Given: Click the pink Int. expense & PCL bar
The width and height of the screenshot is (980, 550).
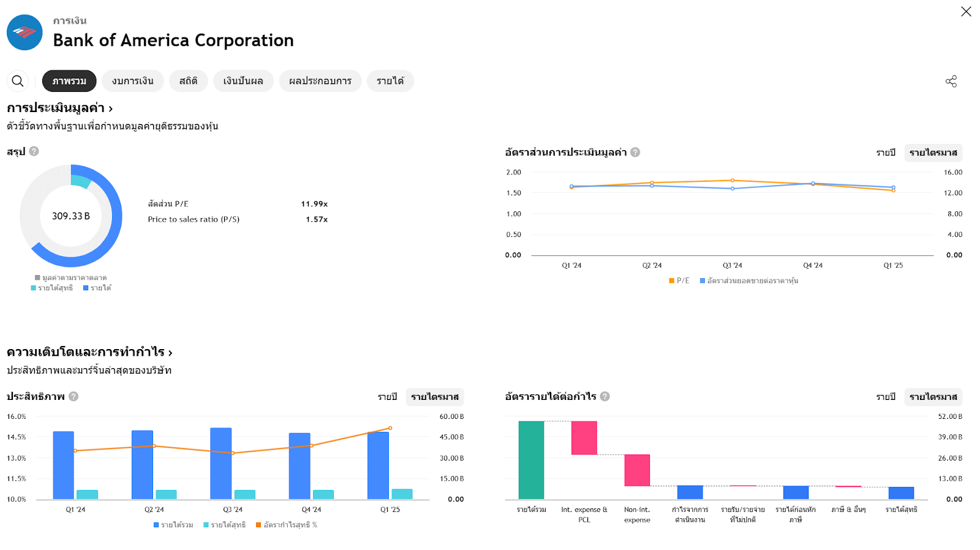Looking at the screenshot, I should (584, 438).
